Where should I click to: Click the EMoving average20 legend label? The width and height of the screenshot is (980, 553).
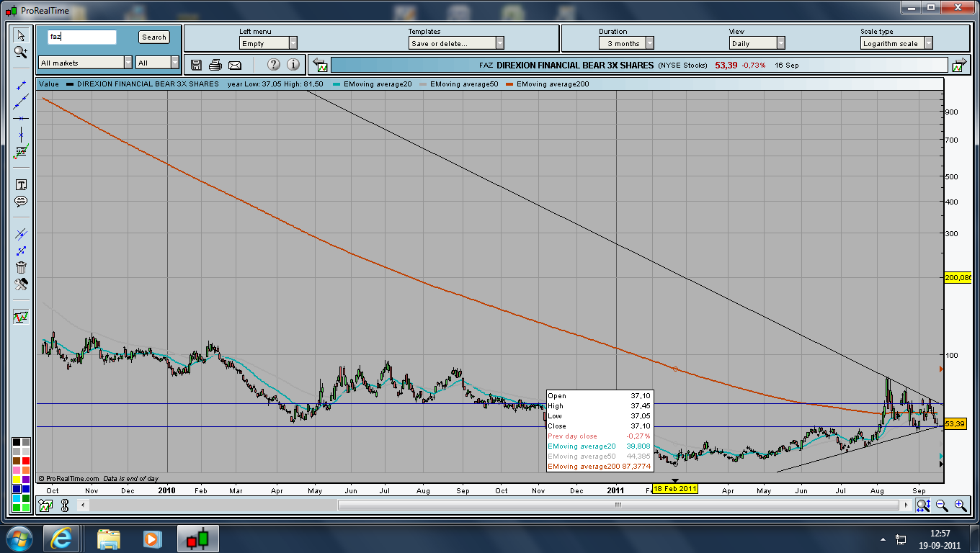point(378,84)
